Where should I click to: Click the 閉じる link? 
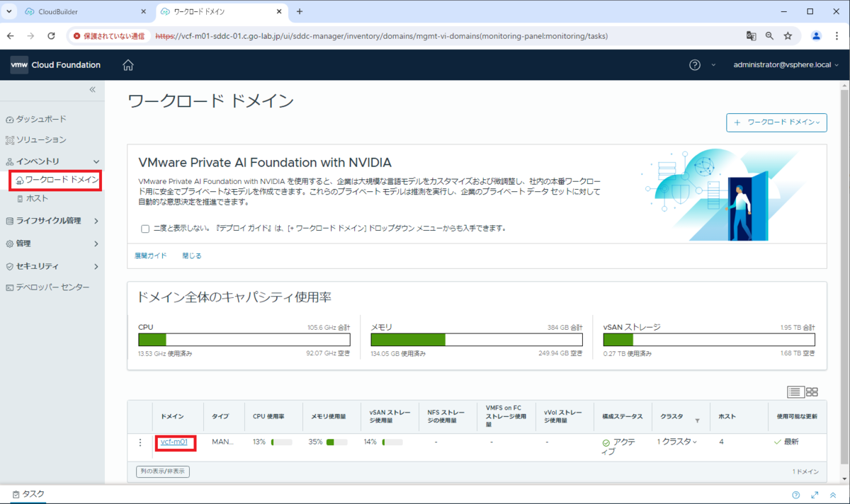click(x=192, y=256)
